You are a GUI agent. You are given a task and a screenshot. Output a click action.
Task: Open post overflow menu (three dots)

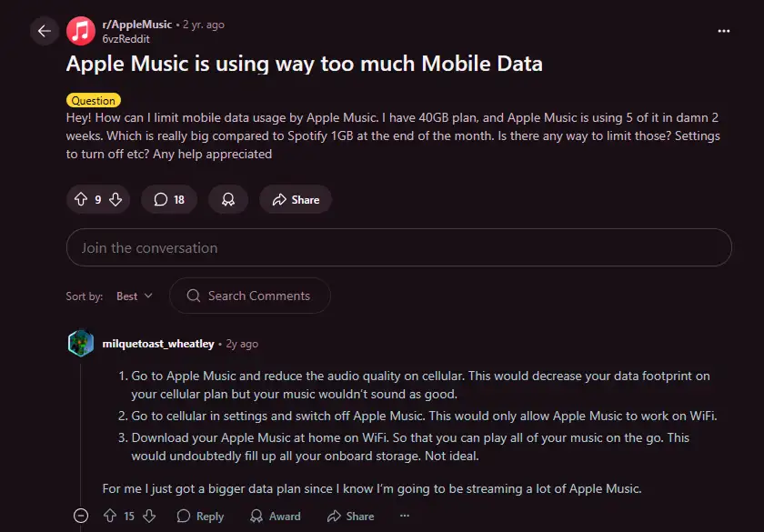(724, 31)
